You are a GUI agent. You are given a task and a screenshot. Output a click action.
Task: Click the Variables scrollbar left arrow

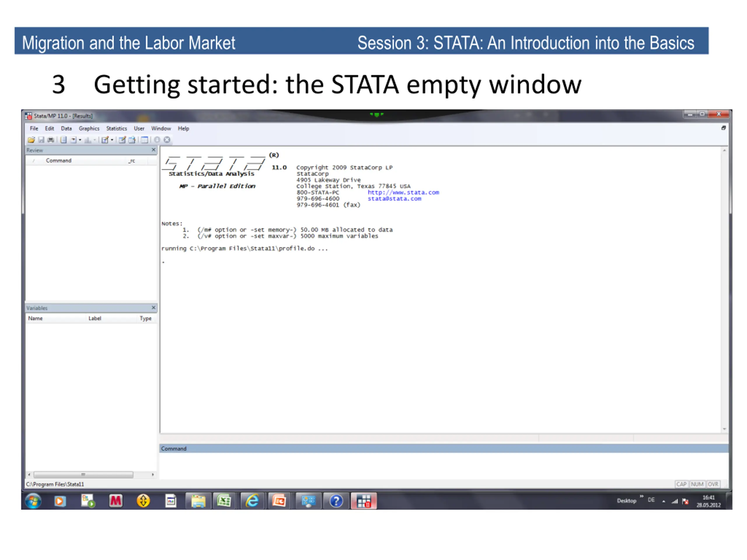[29, 475]
